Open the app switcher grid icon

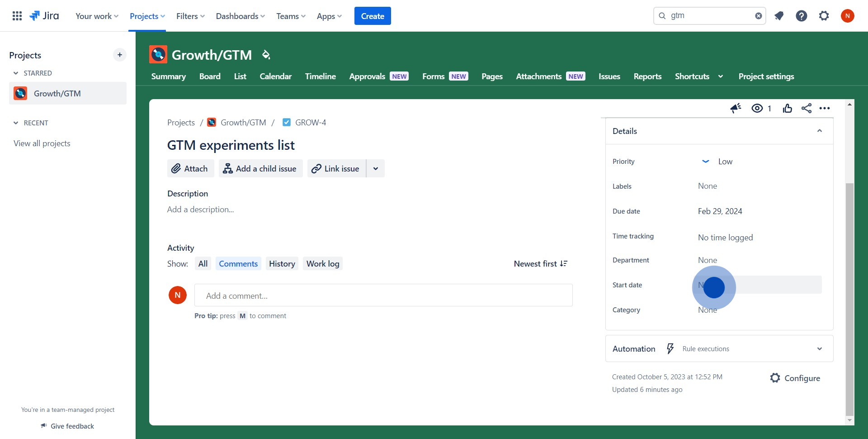17,16
